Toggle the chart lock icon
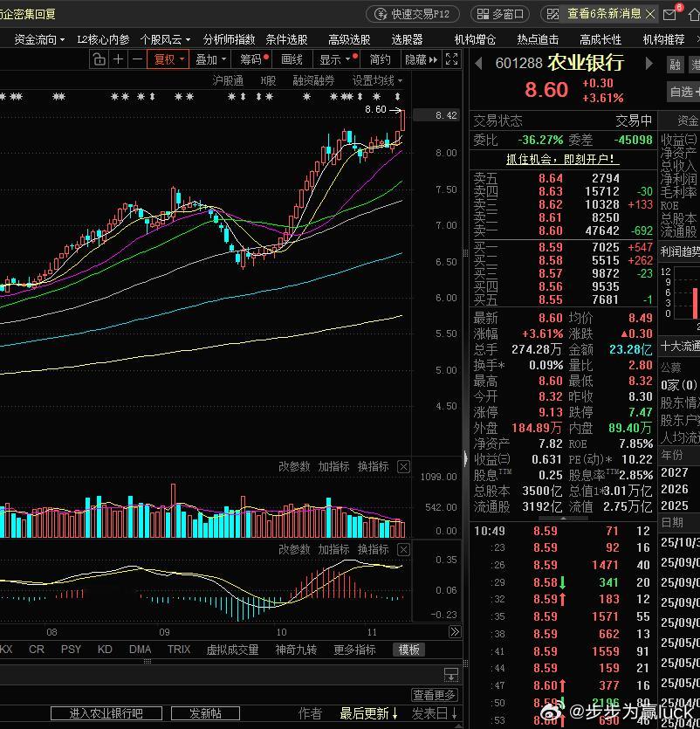This screenshot has height=729, width=700. 99,59
